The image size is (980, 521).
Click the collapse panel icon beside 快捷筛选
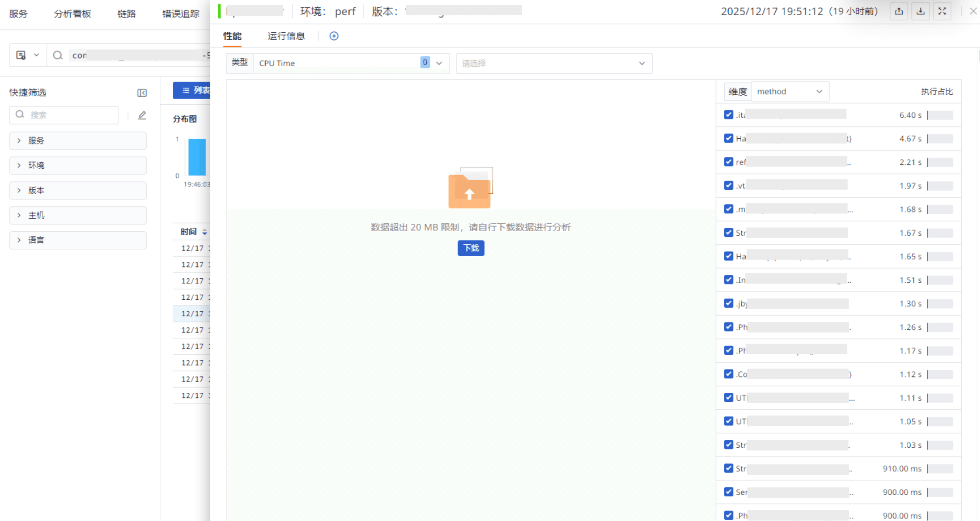[142, 93]
